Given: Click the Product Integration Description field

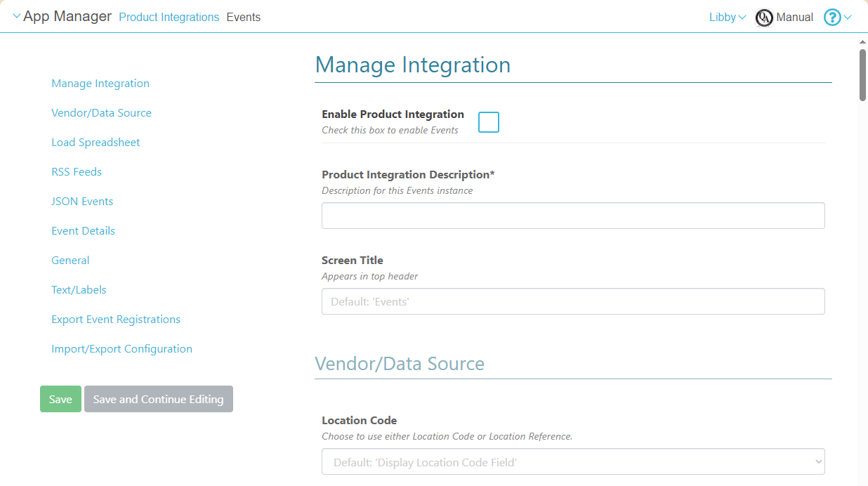Looking at the screenshot, I should pyautogui.click(x=572, y=216).
